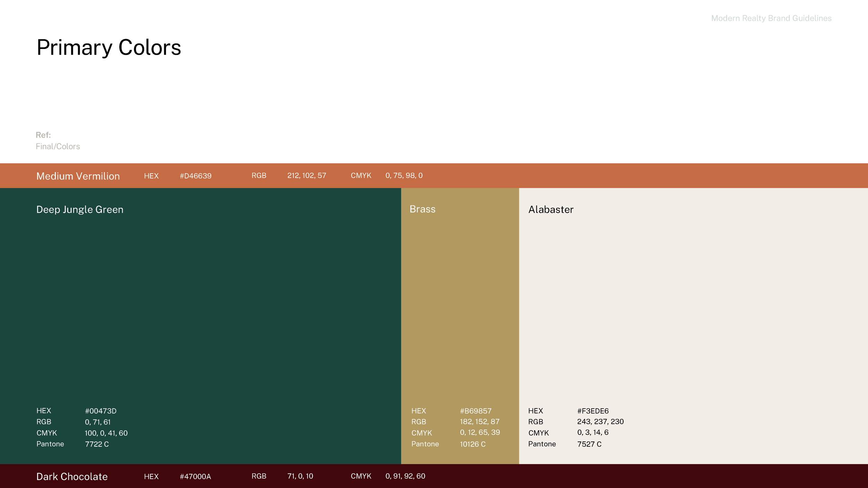
Task: Select the hex value #00473D
Action: (x=101, y=411)
